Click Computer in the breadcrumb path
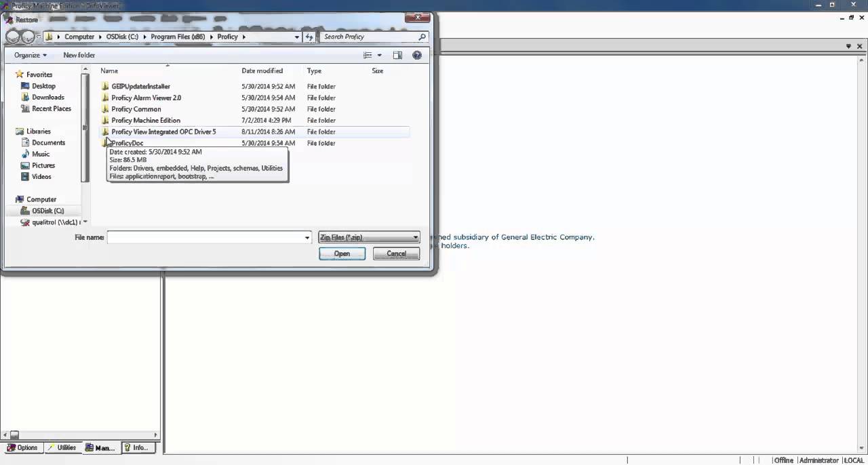 point(79,37)
